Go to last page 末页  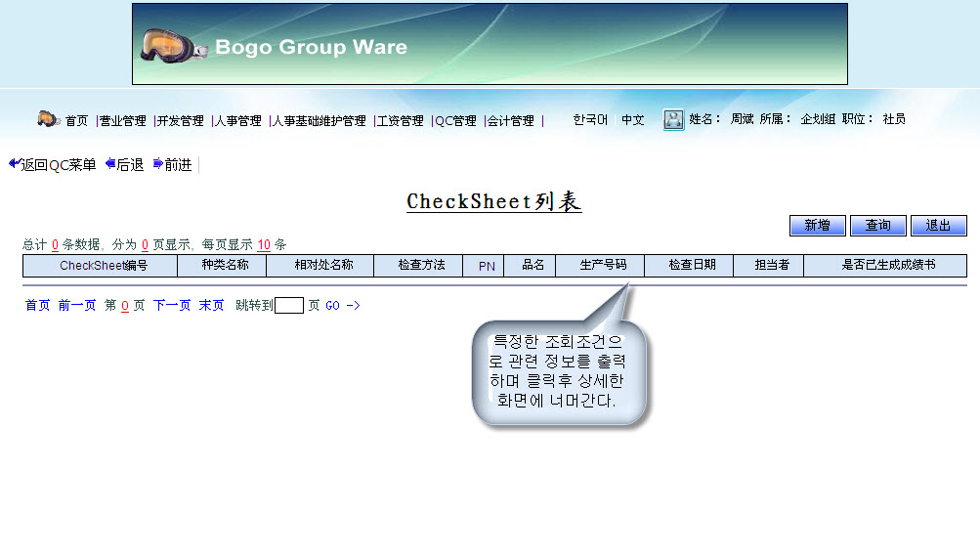click(211, 305)
